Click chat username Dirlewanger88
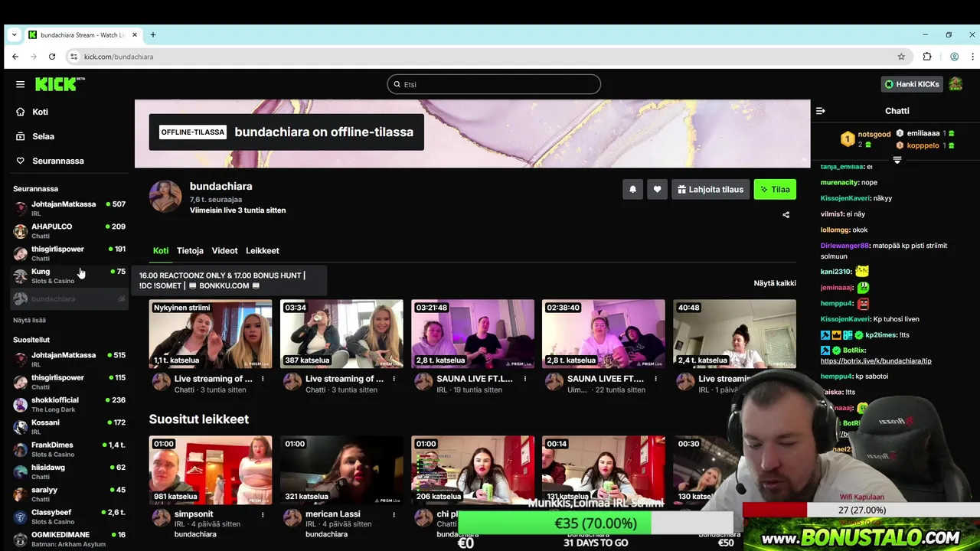 coord(844,246)
